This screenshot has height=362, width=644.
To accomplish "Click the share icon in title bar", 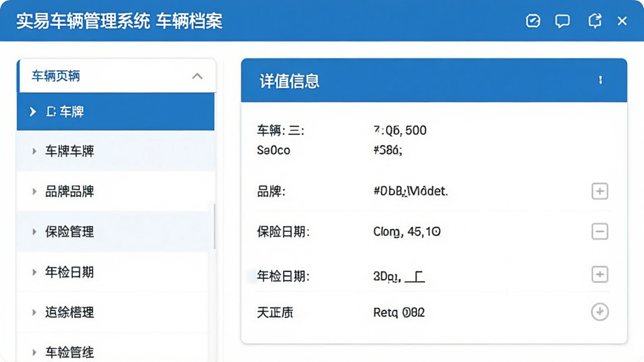I will pos(595,21).
